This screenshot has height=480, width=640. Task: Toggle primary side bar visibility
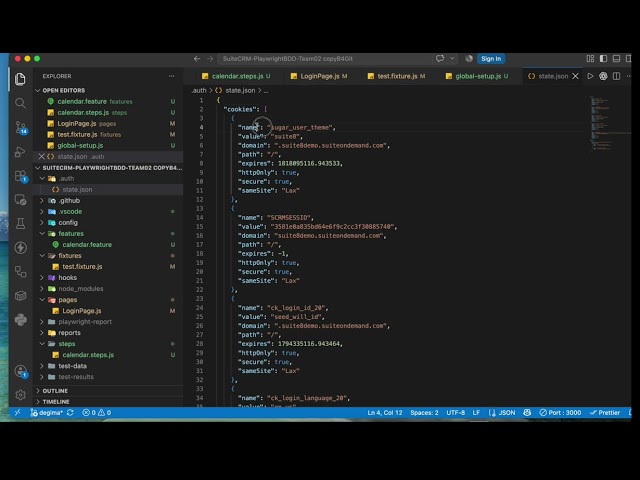(x=603, y=59)
